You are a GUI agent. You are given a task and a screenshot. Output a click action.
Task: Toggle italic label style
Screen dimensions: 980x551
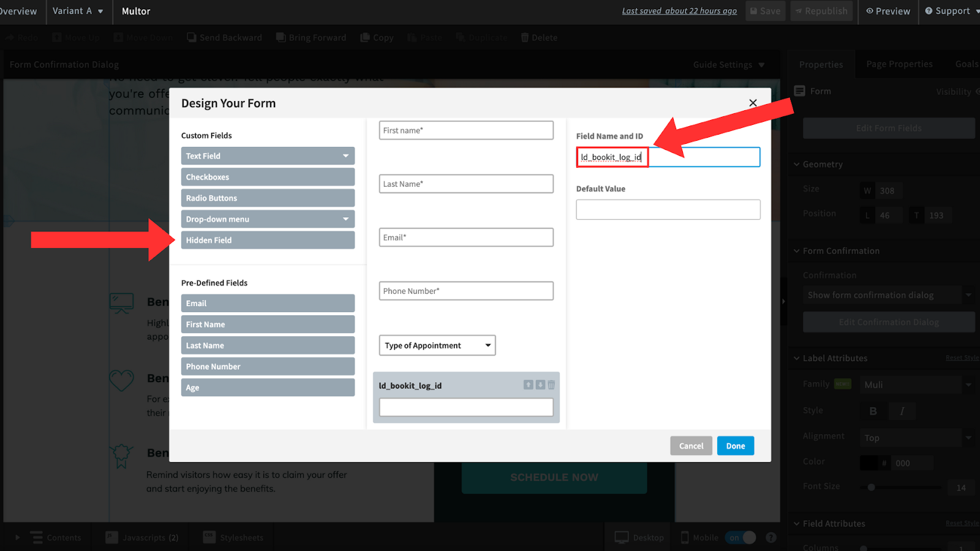coord(902,411)
